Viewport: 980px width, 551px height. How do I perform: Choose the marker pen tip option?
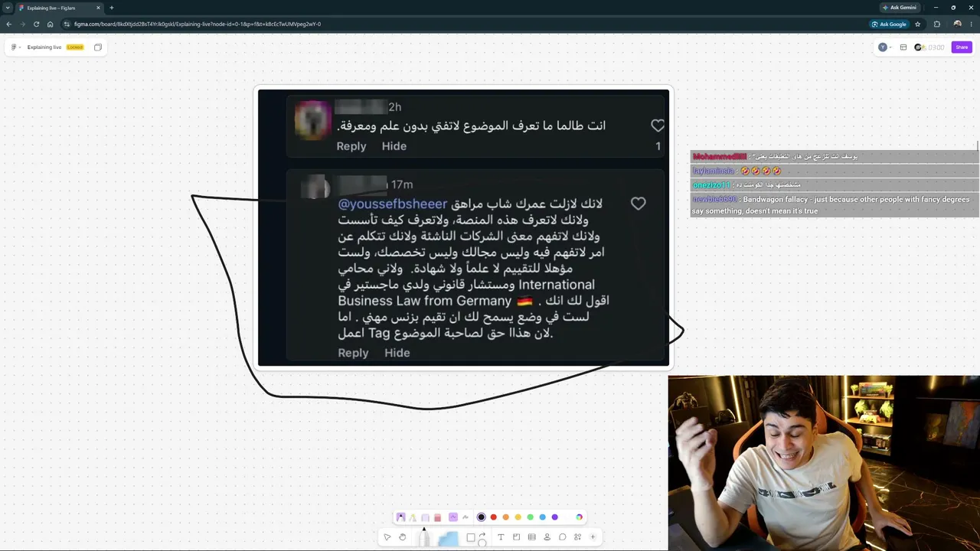400,517
